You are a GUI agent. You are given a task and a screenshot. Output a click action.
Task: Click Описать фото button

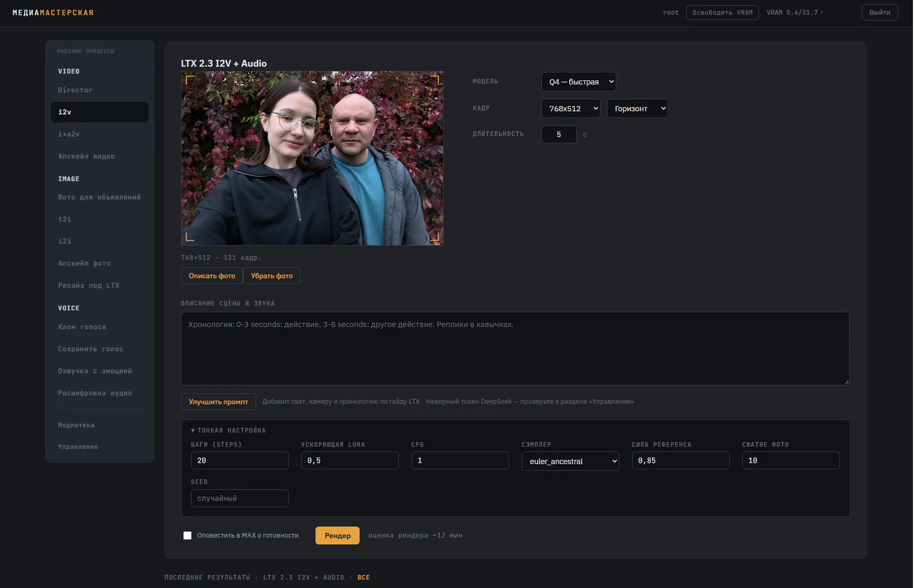coord(212,276)
